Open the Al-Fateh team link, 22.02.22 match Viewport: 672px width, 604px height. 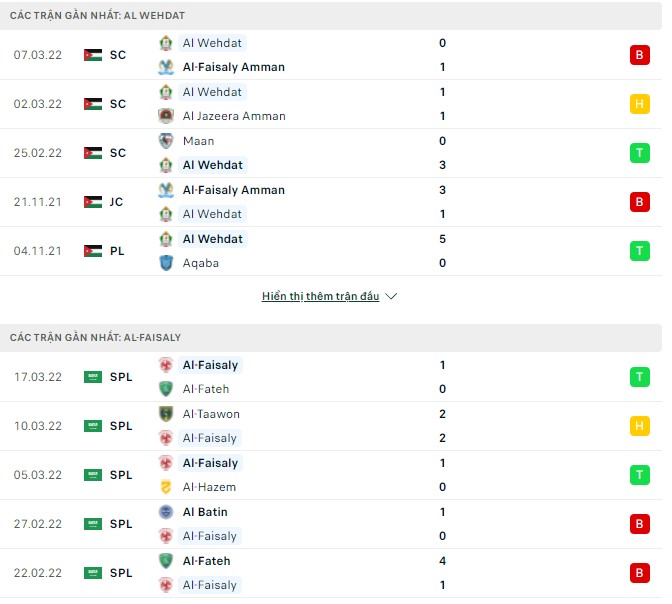point(206,561)
